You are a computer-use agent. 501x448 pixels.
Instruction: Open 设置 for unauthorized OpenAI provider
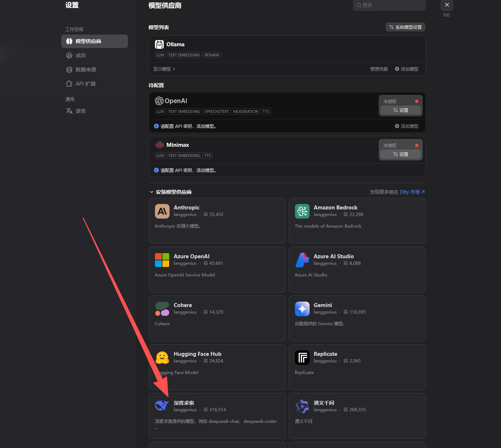tap(401, 110)
